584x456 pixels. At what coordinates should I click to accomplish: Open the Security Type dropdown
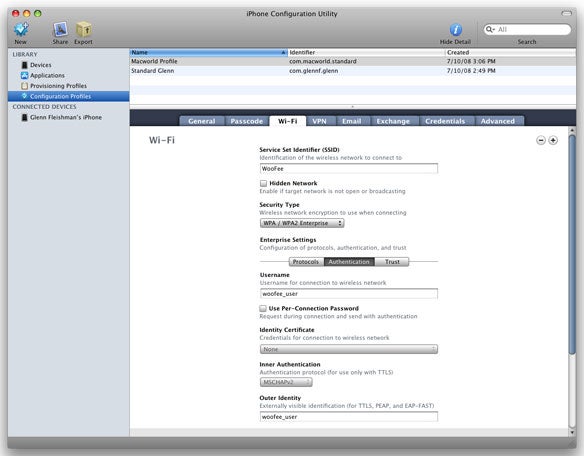pos(302,223)
